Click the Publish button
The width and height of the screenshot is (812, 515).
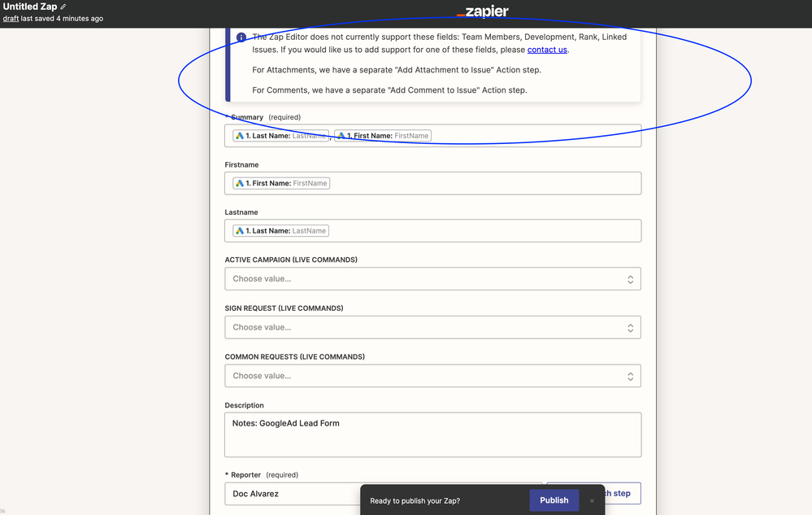point(554,500)
